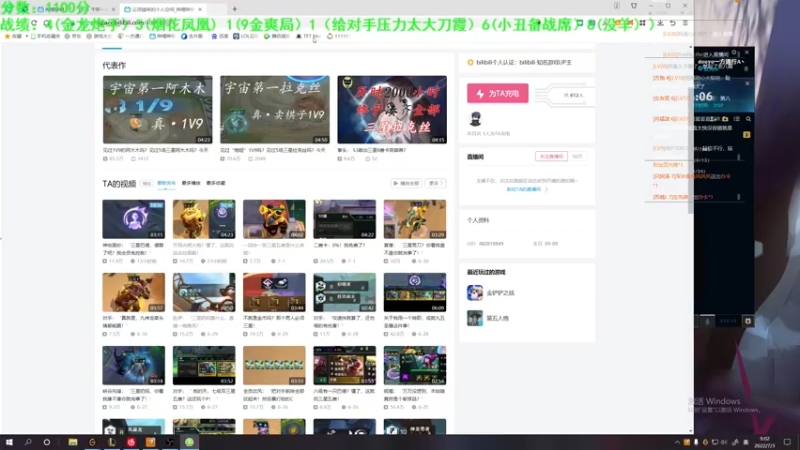Open the Baidu paw bookmark

pyautogui.click(x=220, y=36)
